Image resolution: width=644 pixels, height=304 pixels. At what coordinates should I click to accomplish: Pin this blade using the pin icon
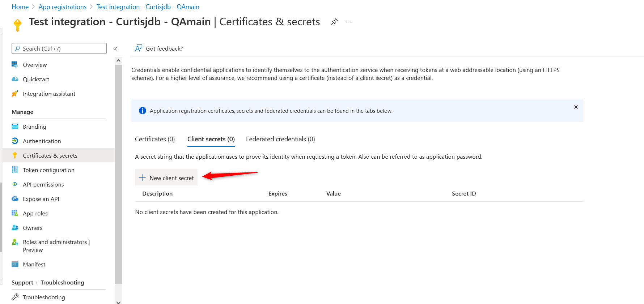point(334,22)
